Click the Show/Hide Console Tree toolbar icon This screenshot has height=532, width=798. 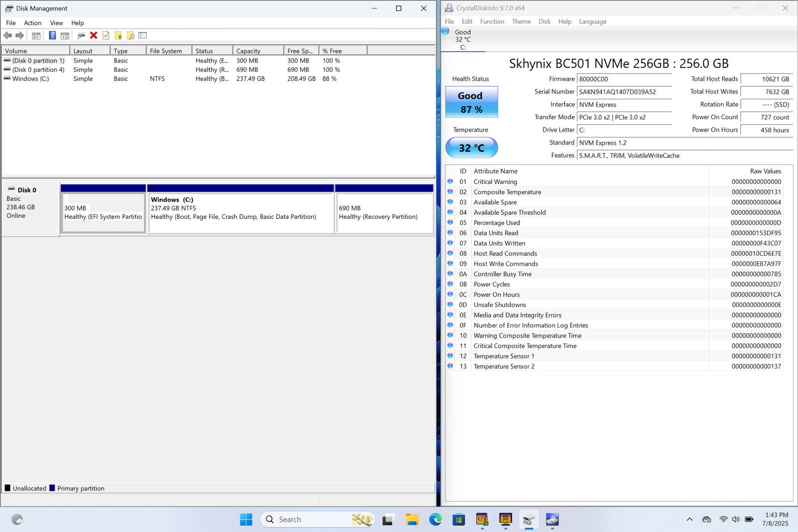tap(36, 35)
